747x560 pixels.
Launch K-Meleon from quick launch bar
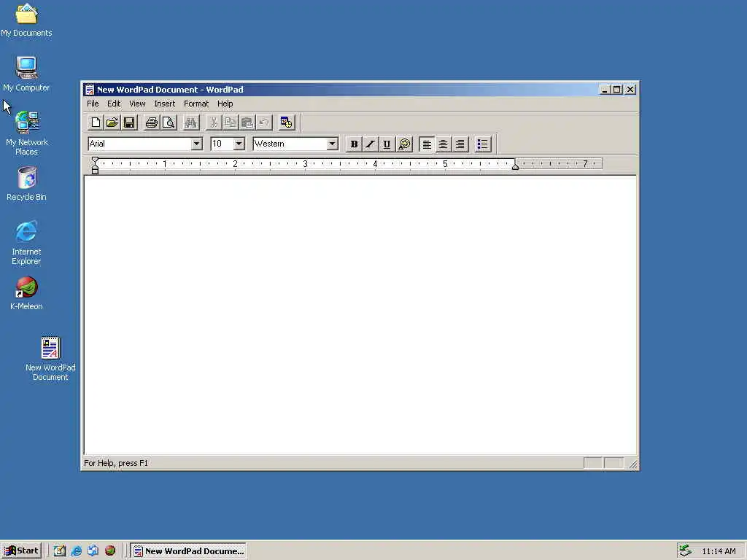click(x=110, y=551)
